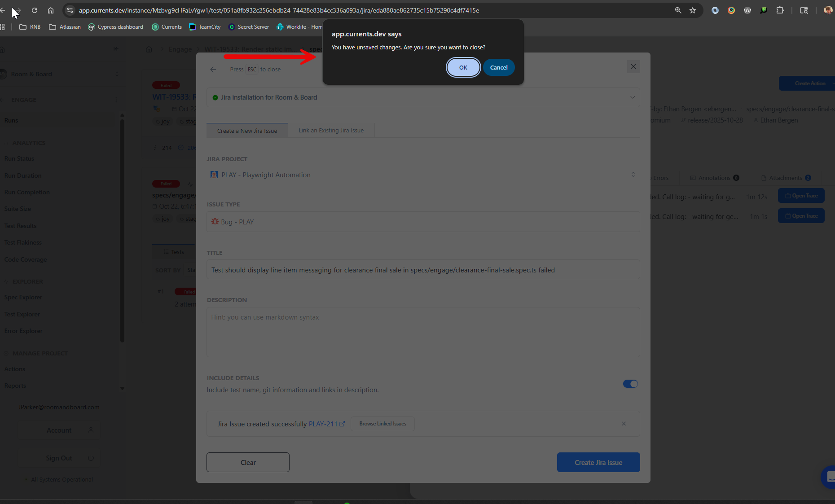Dismiss the Jira Issue created successfully notice
The width and height of the screenshot is (835, 504).
624,424
